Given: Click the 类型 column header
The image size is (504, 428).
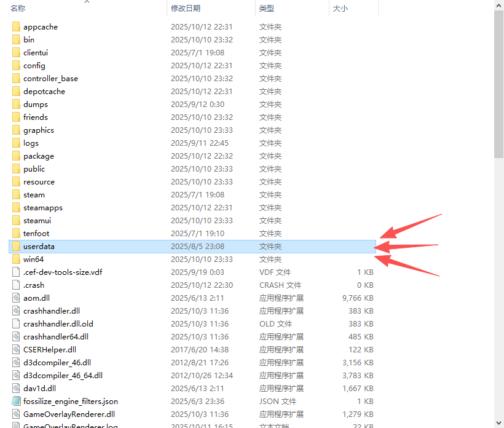Looking at the screenshot, I should 267,9.
